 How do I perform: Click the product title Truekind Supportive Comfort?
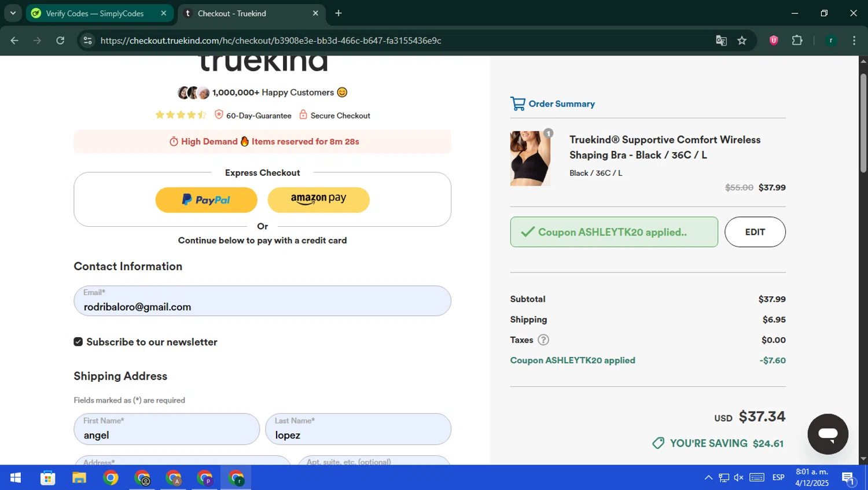pos(665,148)
